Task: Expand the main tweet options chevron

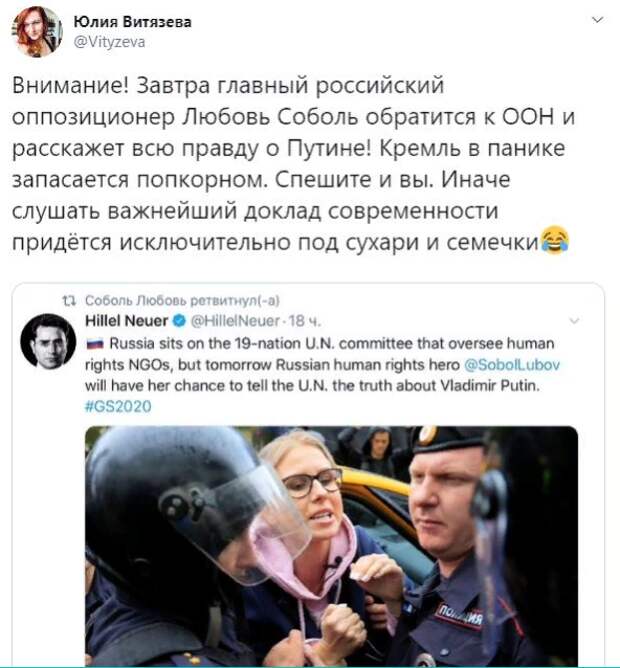Action: pos(598,20)
